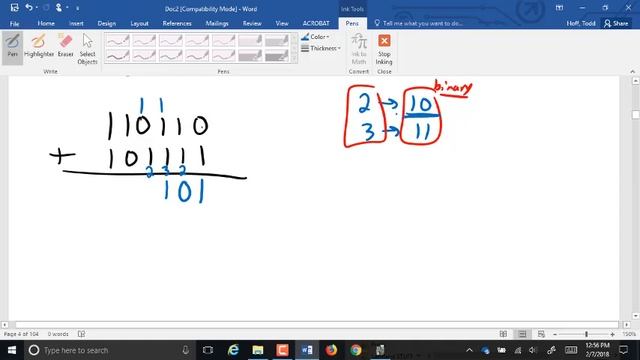Viewport: 640px width, 360px height.
Task: Click the 150% zoom level
Action: point(629,334)
